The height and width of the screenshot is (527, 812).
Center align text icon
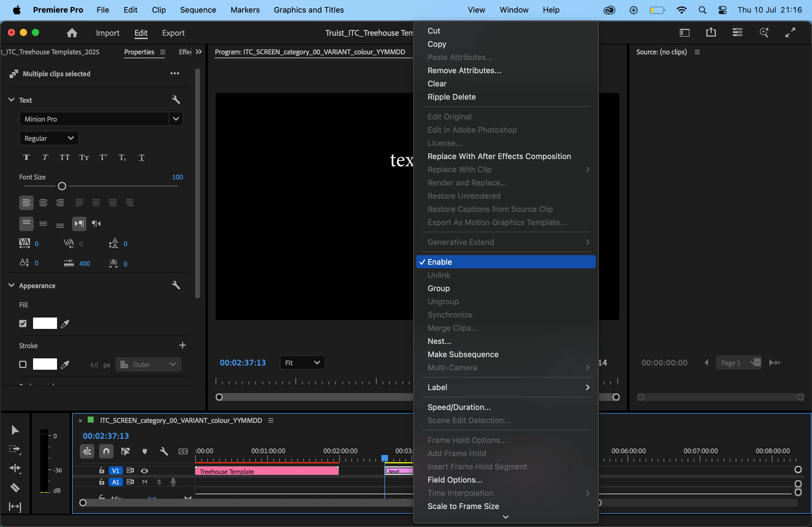43,203
